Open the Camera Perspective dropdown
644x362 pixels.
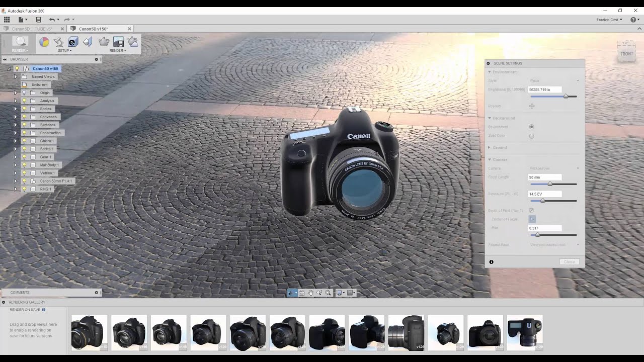point(554,168)
